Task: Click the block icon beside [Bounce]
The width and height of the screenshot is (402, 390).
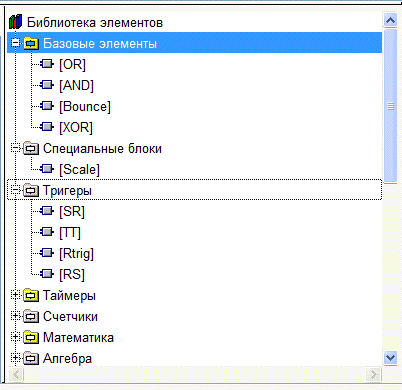Action: (47, 106)
